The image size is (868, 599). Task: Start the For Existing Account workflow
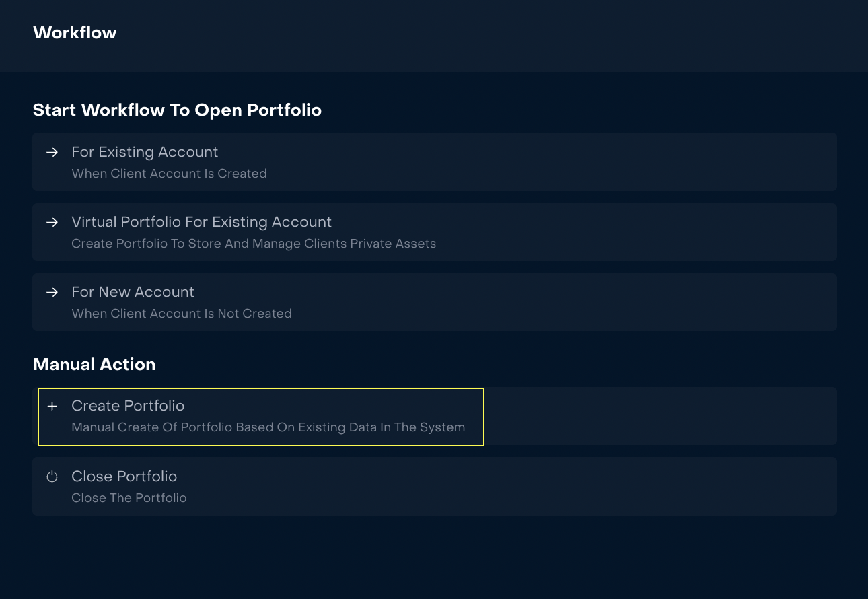pyautogui.click(x=435, y=162)
